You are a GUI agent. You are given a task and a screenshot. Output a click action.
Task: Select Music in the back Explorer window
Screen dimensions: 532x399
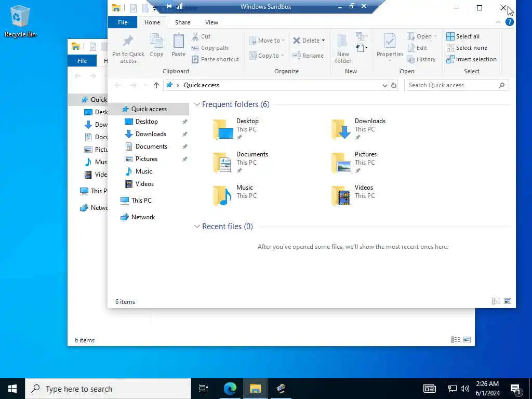coord(96,162)
